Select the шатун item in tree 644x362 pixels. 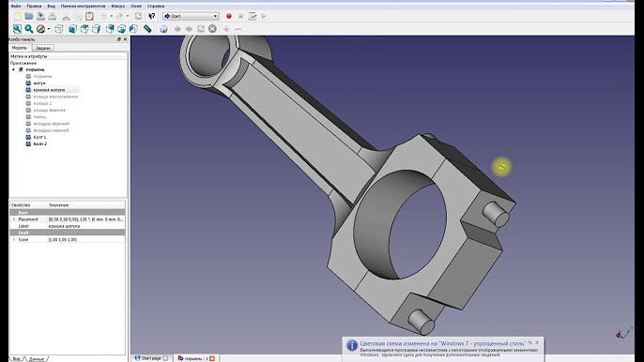[39, 83]
